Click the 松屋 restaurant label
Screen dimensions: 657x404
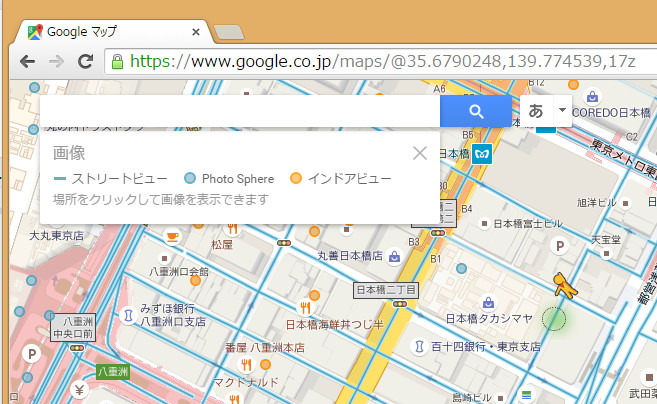click(x=222, y=244)
